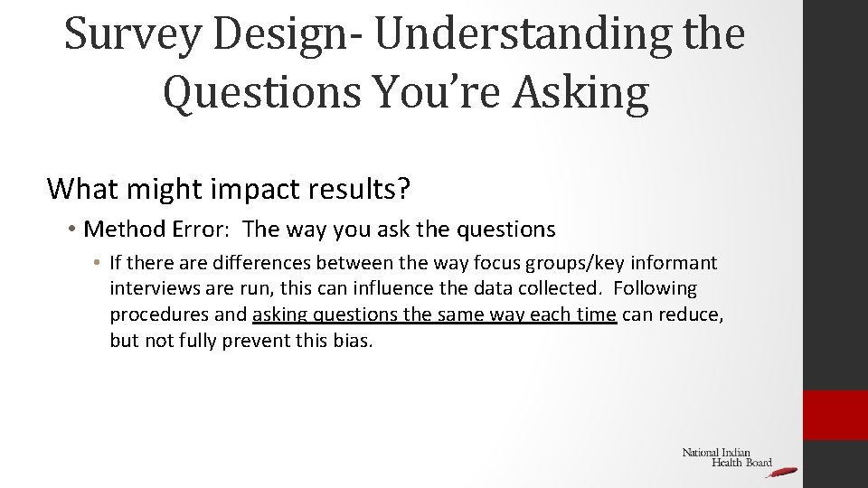Select the "Survey Design- Understanding the" title line
Image resolution: width=868 pixels, height=488 pixels.
[404, 34]
